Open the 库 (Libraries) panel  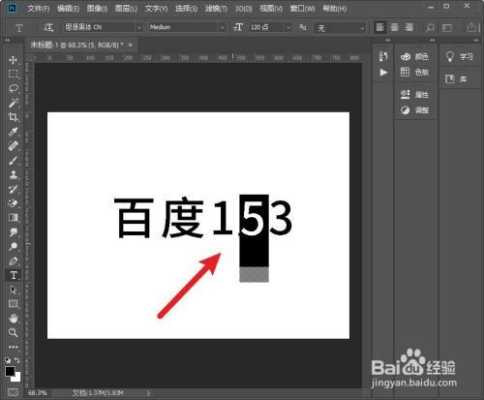point(456,79)
